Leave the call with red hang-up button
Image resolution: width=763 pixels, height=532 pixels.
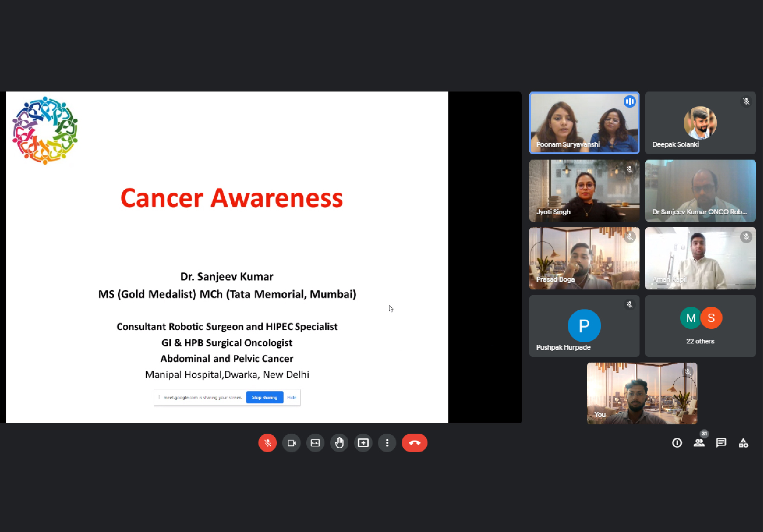click(x=414, y=443)
